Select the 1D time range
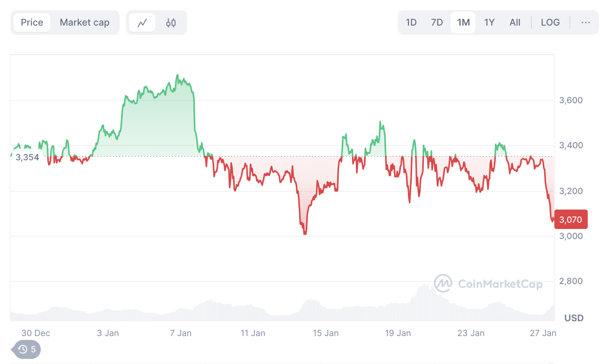This screenshot has height=364, width=606. [411, 23]
